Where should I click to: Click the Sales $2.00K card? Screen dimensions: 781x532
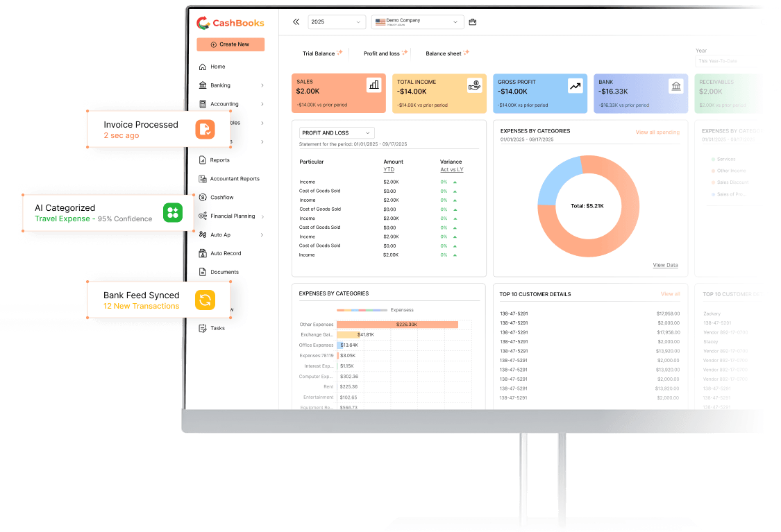pos(339,94)
